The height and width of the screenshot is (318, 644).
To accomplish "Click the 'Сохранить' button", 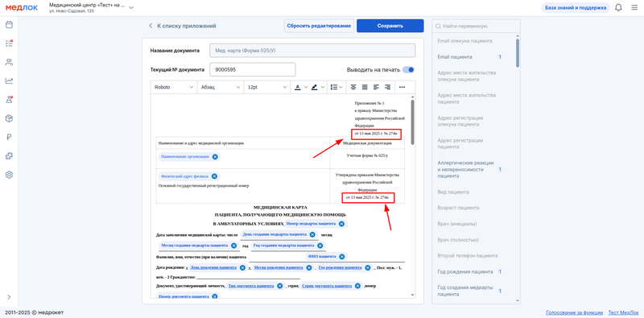I will point(390,26).
